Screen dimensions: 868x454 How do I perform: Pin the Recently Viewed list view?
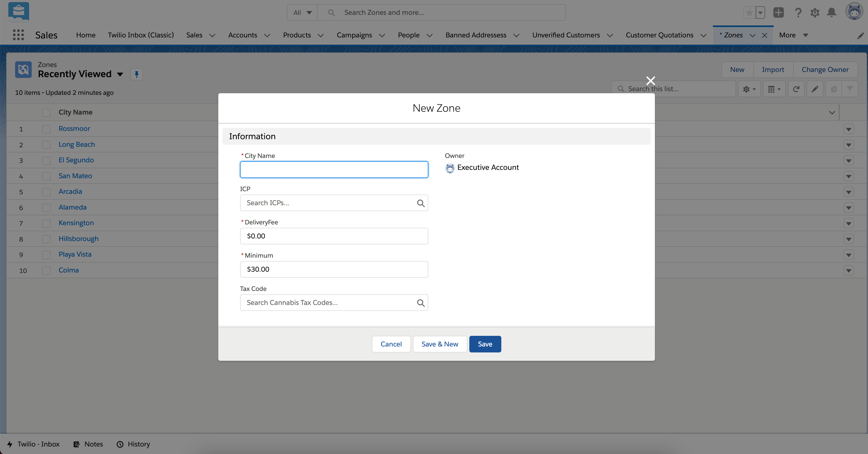pos(136,74)
